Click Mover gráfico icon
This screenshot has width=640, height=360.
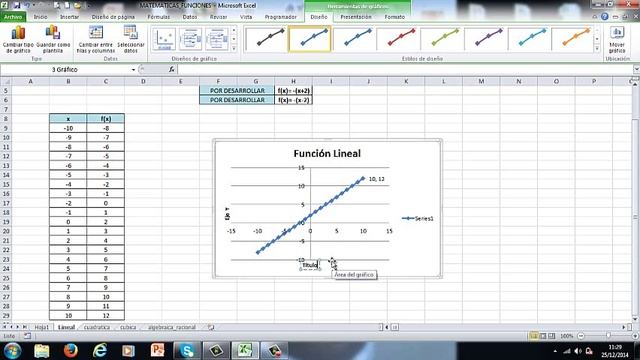tap(617, 39)
